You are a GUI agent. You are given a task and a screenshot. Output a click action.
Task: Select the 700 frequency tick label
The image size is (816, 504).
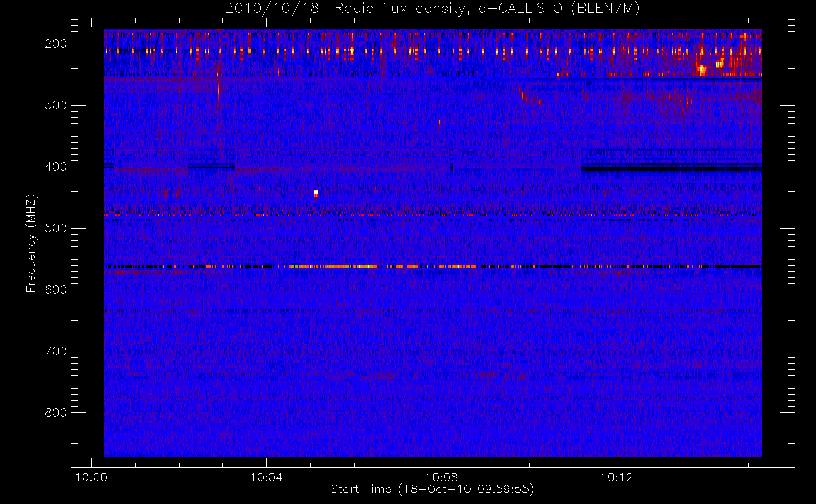[55, 351]
